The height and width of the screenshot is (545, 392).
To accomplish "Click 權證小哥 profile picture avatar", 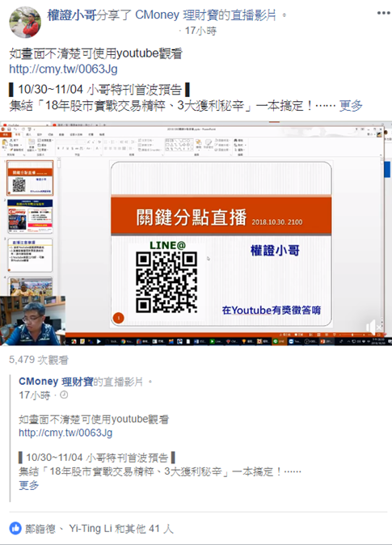I will pos(25,22).
